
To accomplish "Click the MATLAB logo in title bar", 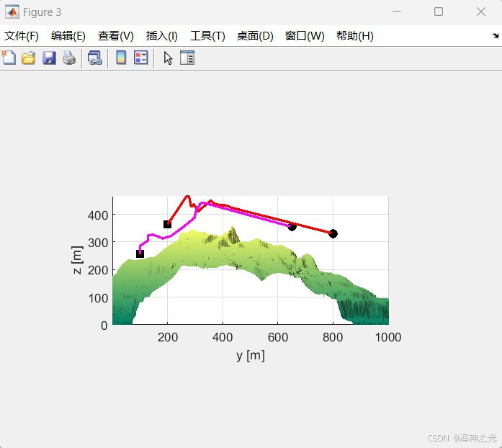I will 12,12.
